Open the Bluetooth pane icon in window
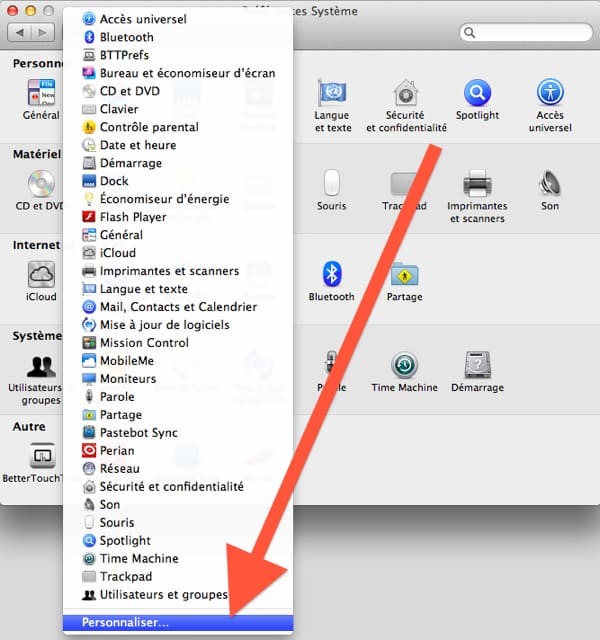This screenshot has height=640, width=600. pos(331,274)
